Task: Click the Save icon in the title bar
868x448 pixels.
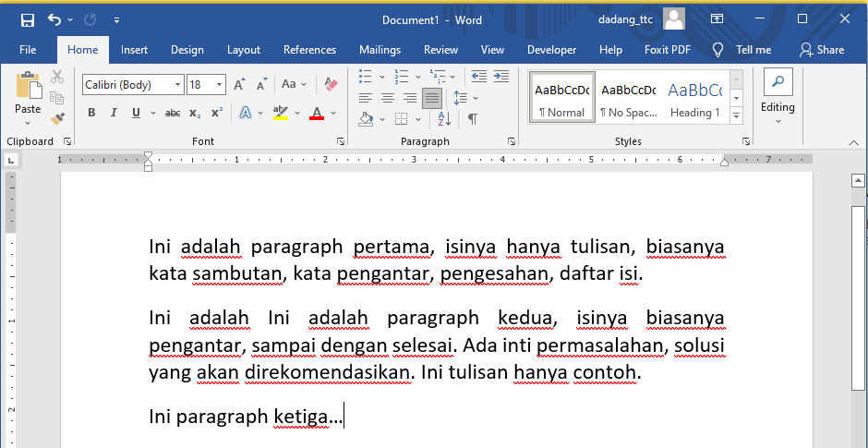Action: (28, 19)
